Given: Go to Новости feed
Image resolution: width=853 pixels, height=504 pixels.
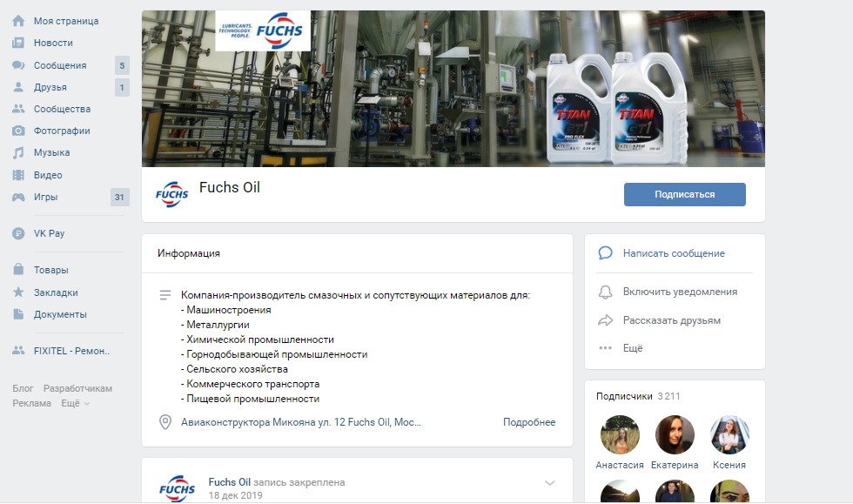Looking at the screenshot, I should (x=53, y=43).
